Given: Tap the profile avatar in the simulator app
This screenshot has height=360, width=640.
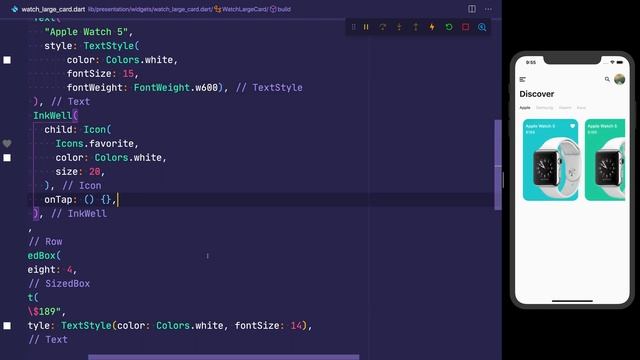Looking at the screenshot, I should pos(620,79).
